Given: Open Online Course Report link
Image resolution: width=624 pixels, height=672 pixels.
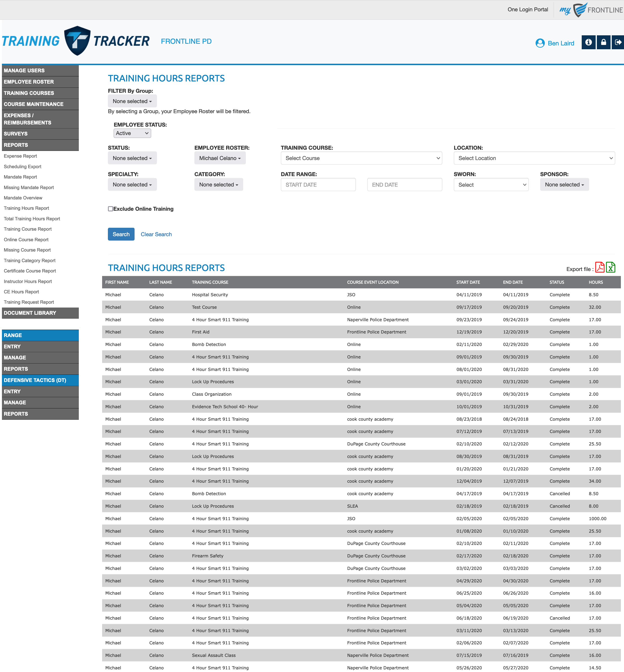Looking at the screenshot, I should 26,240.
